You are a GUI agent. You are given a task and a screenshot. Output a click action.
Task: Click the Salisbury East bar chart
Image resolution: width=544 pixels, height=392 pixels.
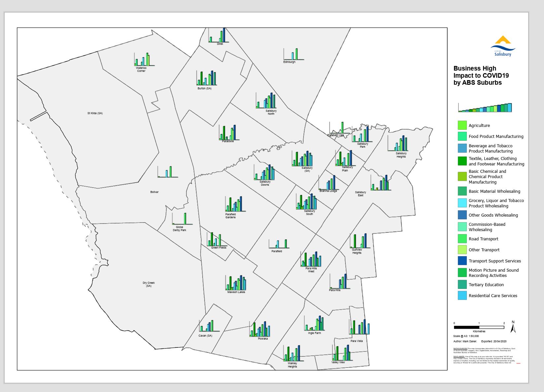point(381,183)
